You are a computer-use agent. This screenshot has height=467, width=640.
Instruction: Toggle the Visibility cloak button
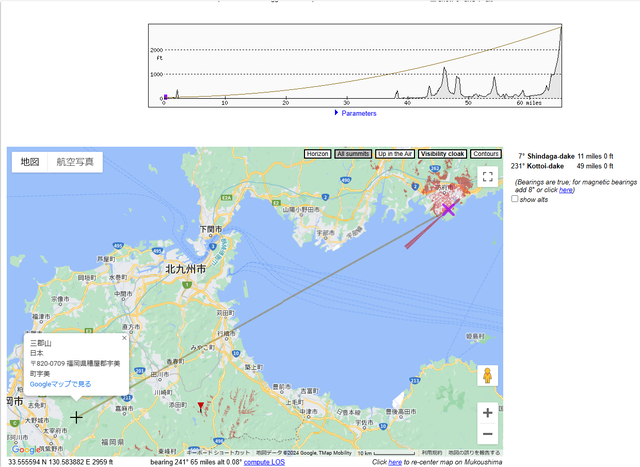tap(442, 154)
